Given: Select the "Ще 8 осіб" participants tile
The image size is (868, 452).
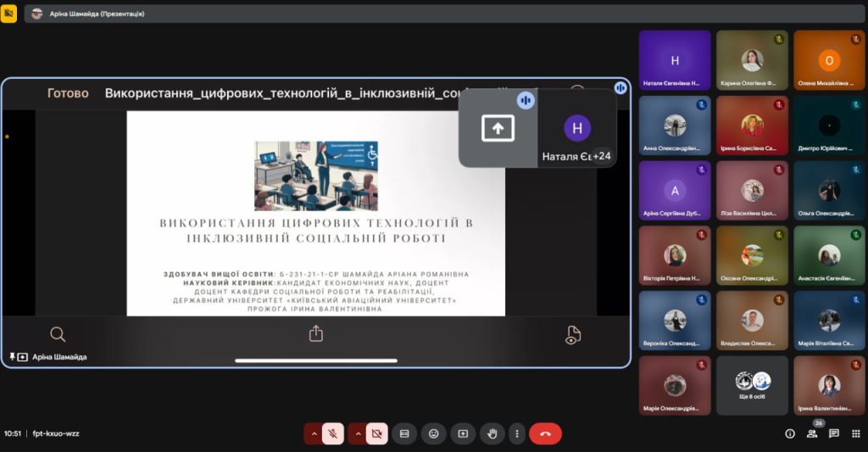Looking at the screenshot, I should tap(752, 385).
